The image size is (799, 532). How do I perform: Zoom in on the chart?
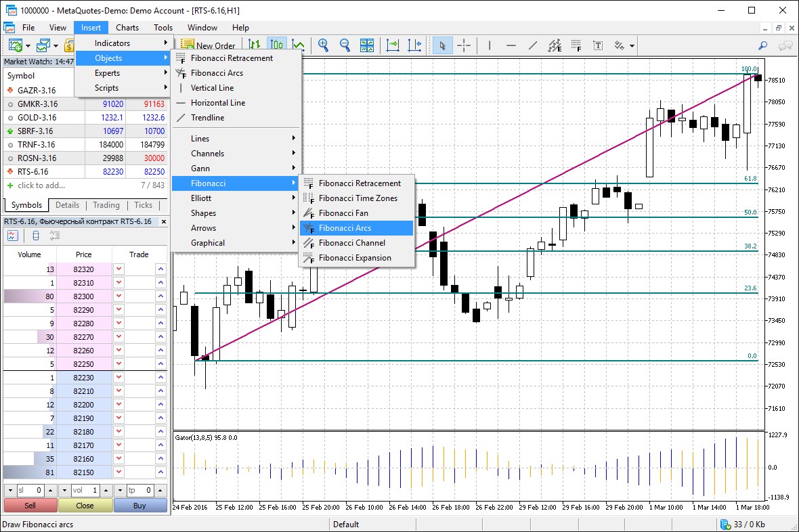(324, 45)
